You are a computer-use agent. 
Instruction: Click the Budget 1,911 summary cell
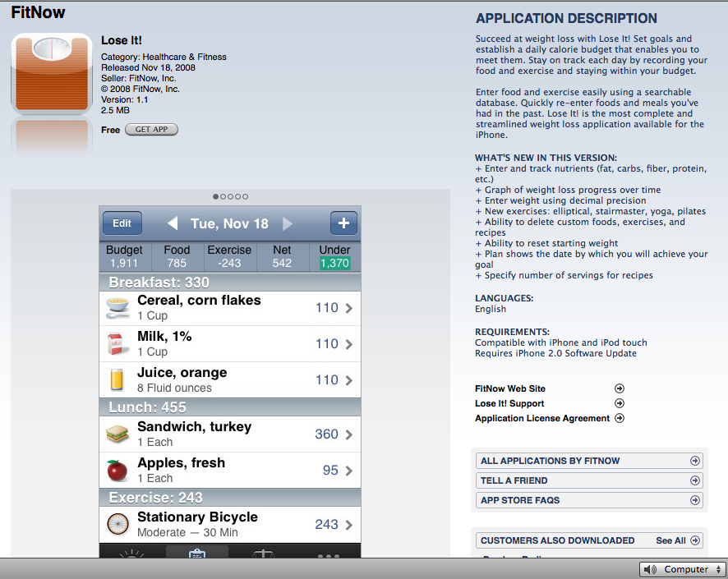(124, 256)
